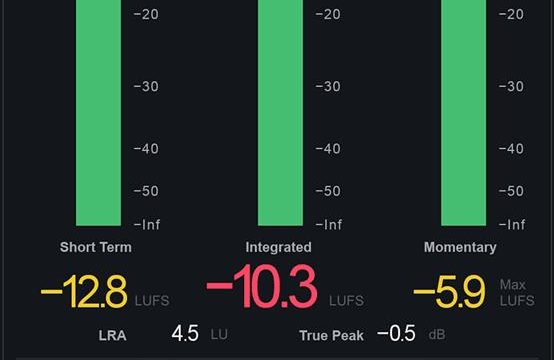
Task: Click the LUFS unit beside the short term value
Action: pyautogui.click(x=152, y=301)
